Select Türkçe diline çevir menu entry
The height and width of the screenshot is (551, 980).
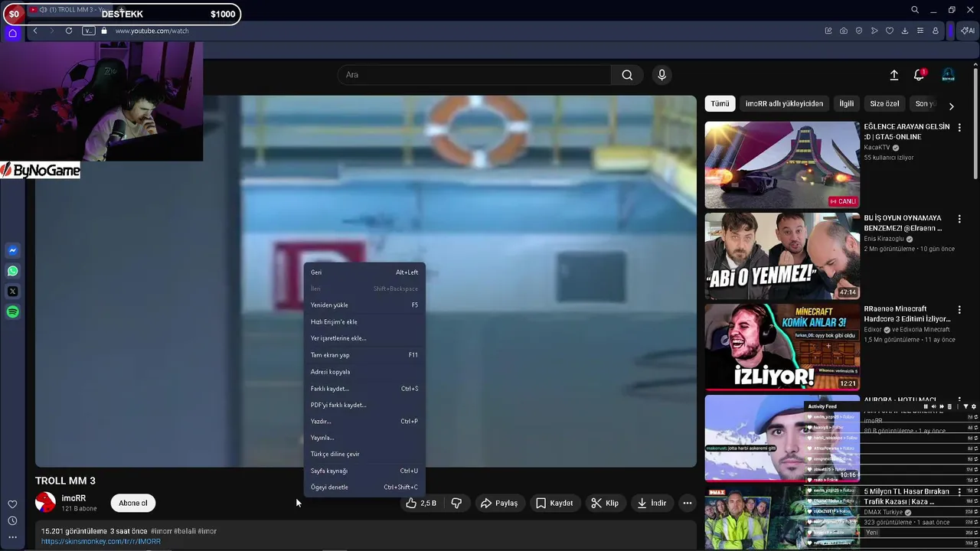tap(364, 454)
